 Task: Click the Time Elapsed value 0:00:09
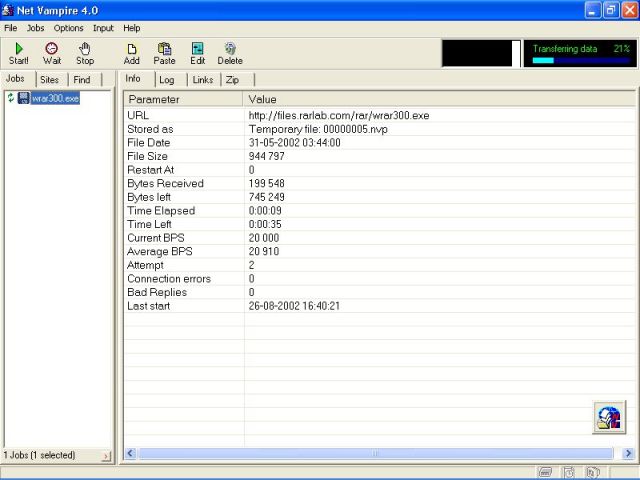[265, 211]
